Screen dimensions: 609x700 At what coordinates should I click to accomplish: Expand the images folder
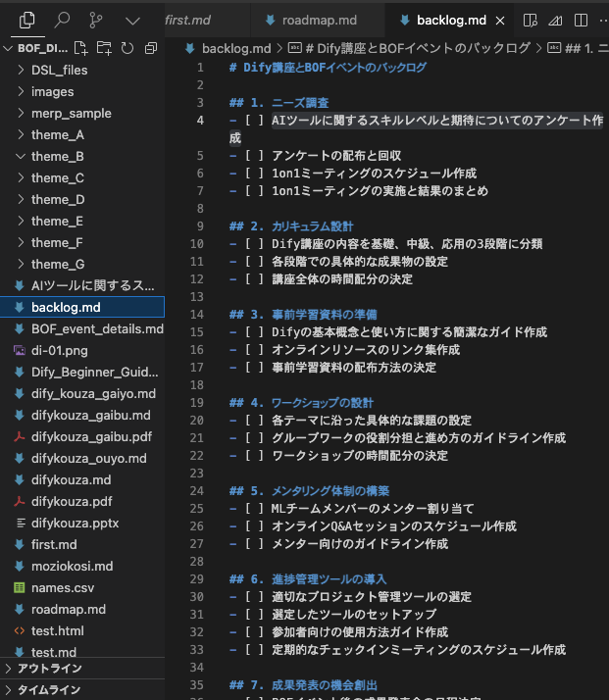[x=82, y=91]
